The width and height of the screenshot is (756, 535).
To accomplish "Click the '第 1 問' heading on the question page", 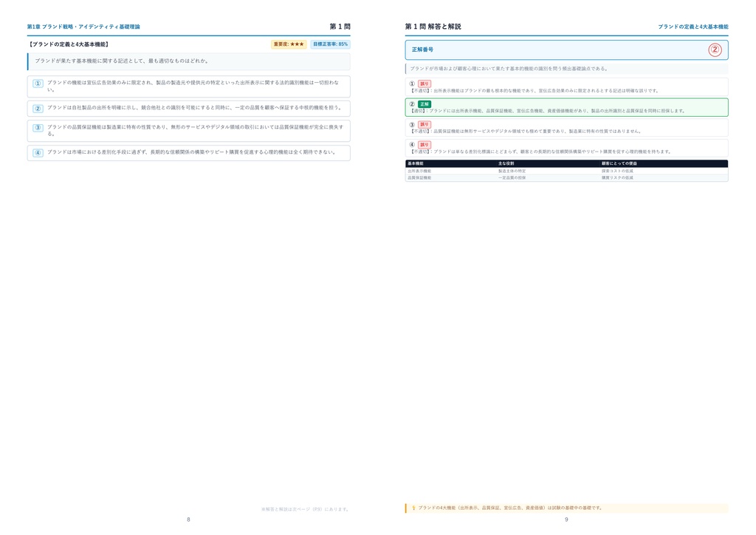I will [x=340, y=27].
